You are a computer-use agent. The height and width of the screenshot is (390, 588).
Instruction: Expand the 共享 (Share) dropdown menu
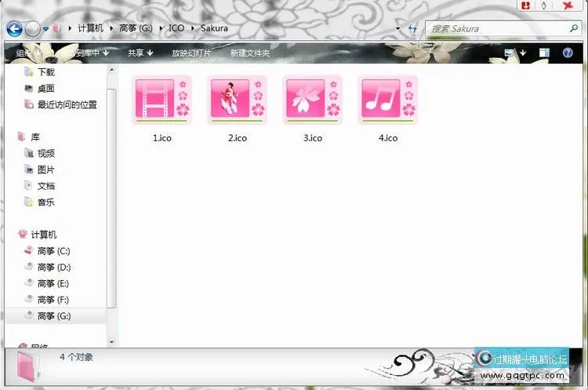(140, 53)
